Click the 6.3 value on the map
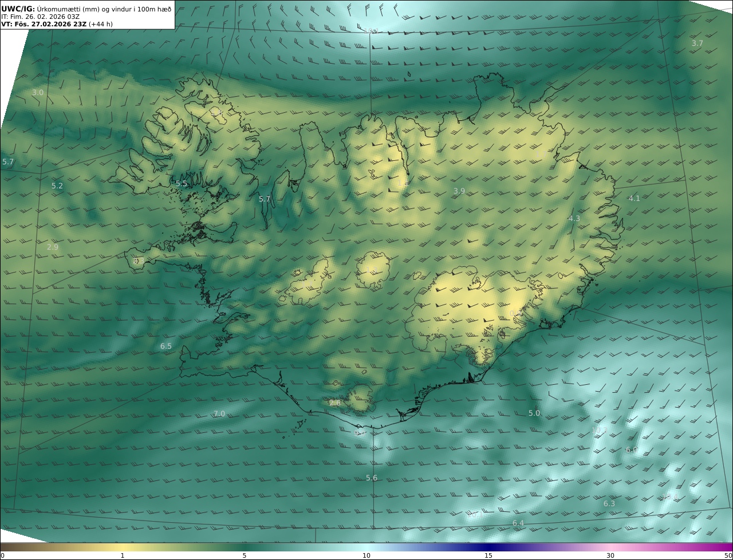This screenshot has height=560, width=733. click(609, 504)
